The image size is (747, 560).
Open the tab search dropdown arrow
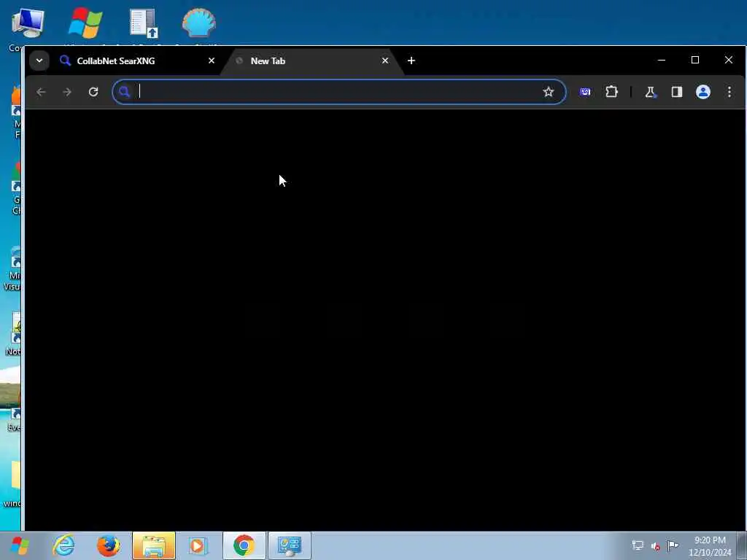point(39,61)
